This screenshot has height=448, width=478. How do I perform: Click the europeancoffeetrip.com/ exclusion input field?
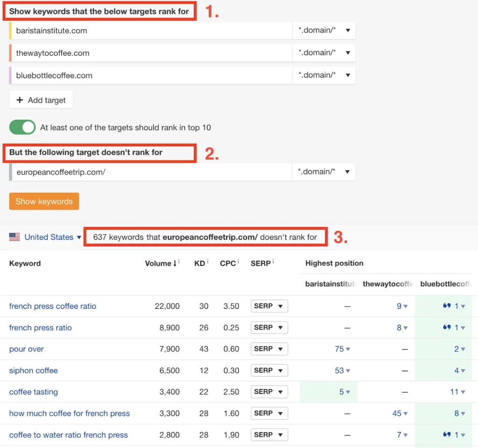(151, 172)
